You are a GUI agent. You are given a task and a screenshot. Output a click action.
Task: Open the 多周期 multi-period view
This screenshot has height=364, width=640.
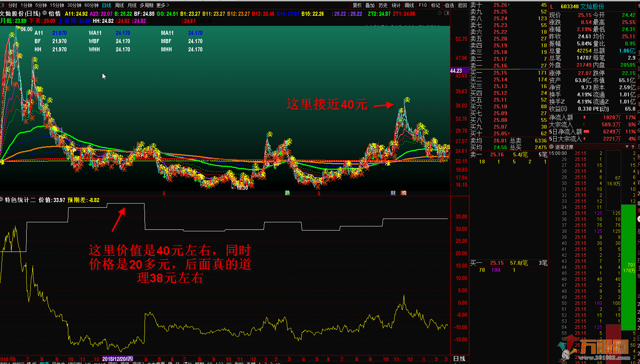[146, 5]
